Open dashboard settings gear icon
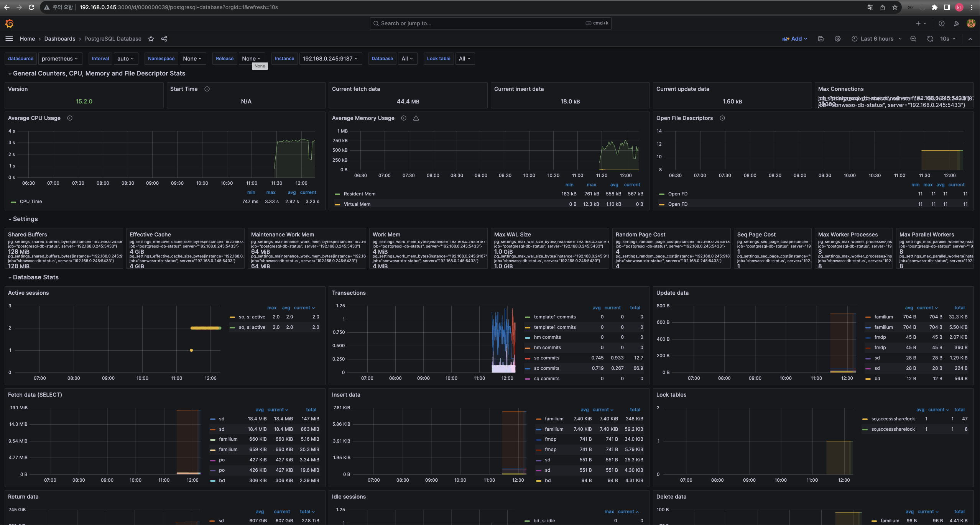Image resolution: width=980 pixels, height=525 pixels. point(838,39)
